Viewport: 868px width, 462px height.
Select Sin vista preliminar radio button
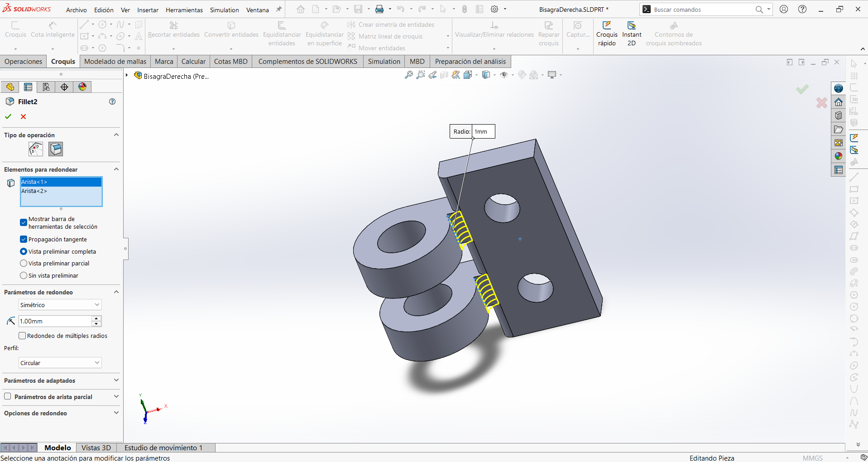click(x=24, y=275)
